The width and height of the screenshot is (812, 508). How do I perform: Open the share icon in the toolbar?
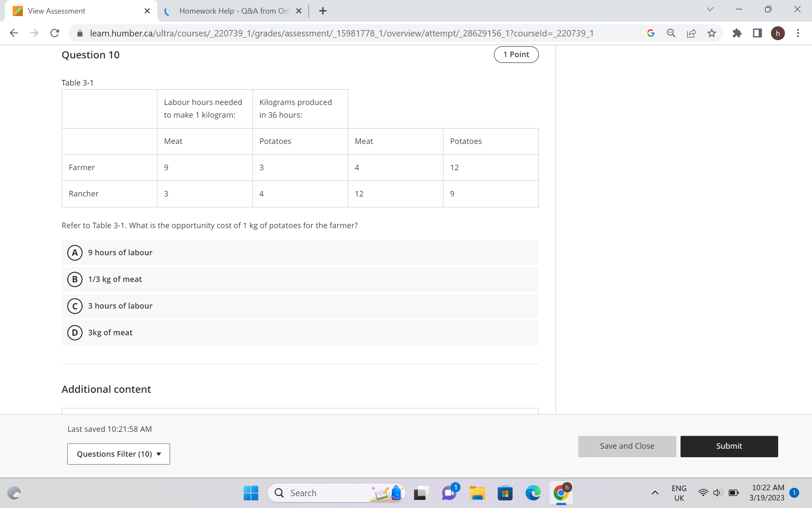click(x=691, y=33)
